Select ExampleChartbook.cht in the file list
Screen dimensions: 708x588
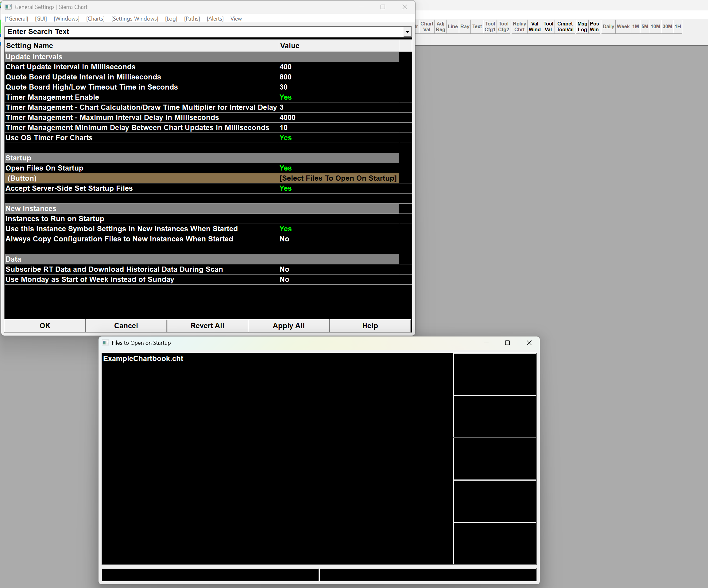coord(143,359)
